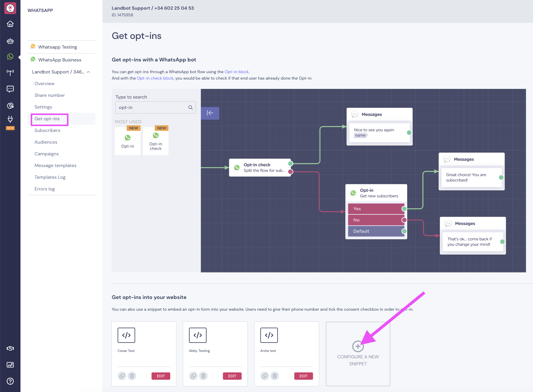
Task: Click the Anita test code icon
Action: [269, 335]
